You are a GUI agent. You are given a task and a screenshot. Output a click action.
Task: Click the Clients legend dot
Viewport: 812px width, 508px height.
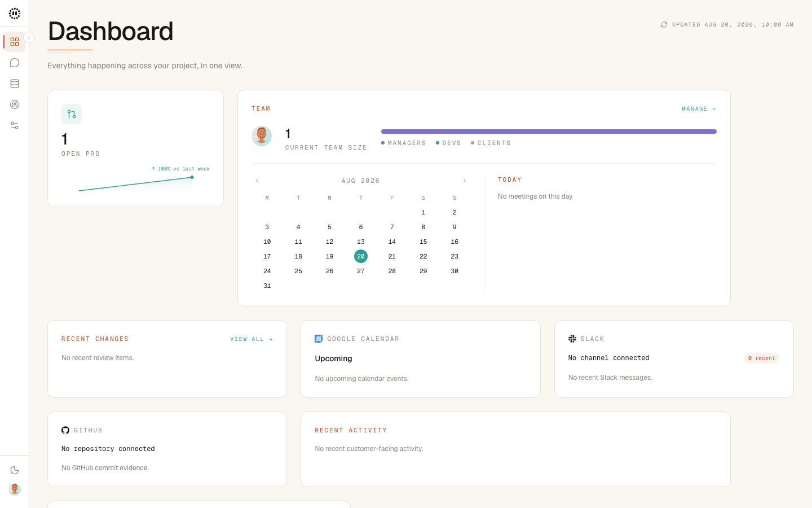[473, 143]
